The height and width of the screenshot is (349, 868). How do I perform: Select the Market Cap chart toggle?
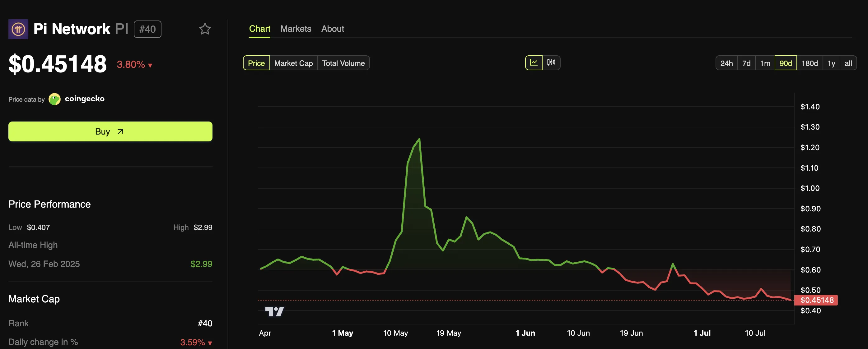pyautogui.click(x=293, y=63)
